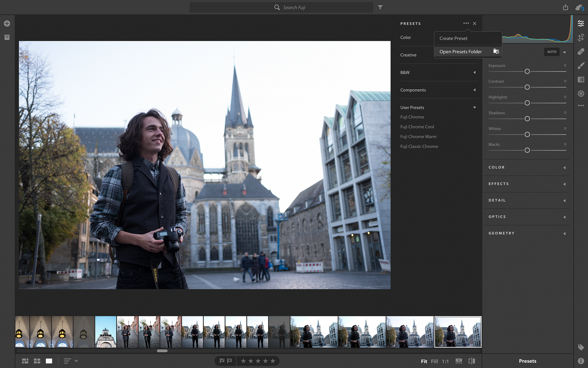Viewport: 588px width, 368px height.
Task: Click the Add Photos plus icon
Action: pos(7,24)
